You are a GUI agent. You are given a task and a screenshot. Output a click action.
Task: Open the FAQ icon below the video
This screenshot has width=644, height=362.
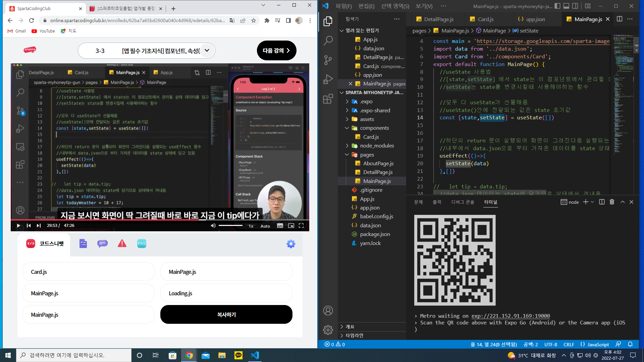(142, 244)
